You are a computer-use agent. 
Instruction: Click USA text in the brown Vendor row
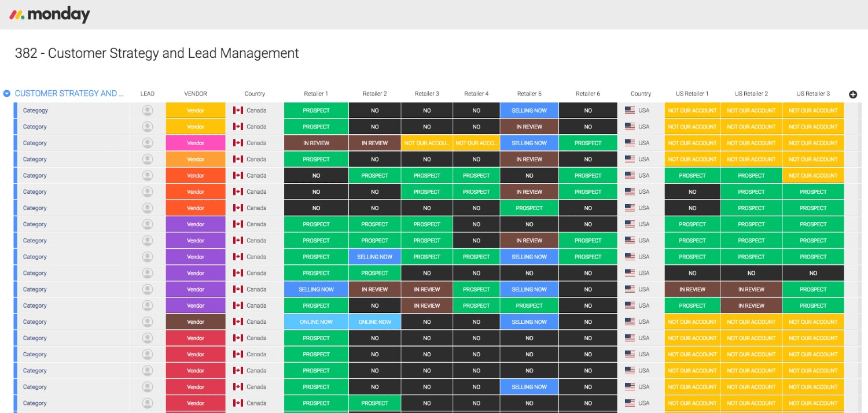coord(643,322)
